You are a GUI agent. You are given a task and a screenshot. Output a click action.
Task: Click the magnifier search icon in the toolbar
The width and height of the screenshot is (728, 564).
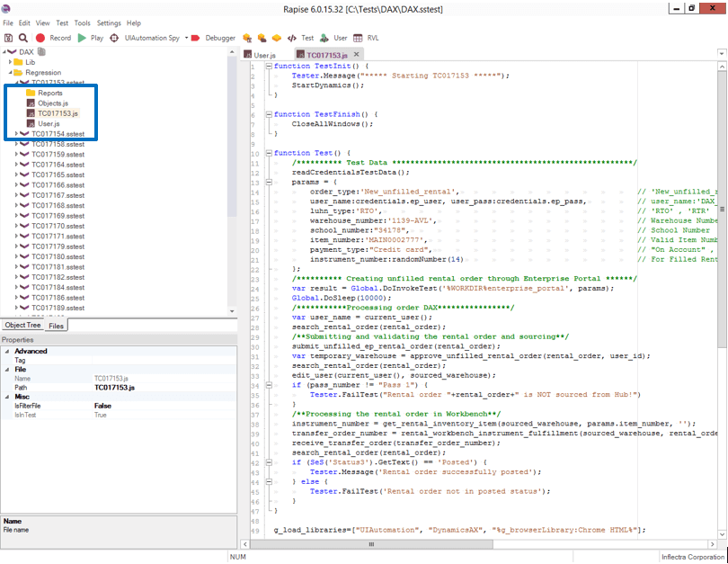pos(22,38)
